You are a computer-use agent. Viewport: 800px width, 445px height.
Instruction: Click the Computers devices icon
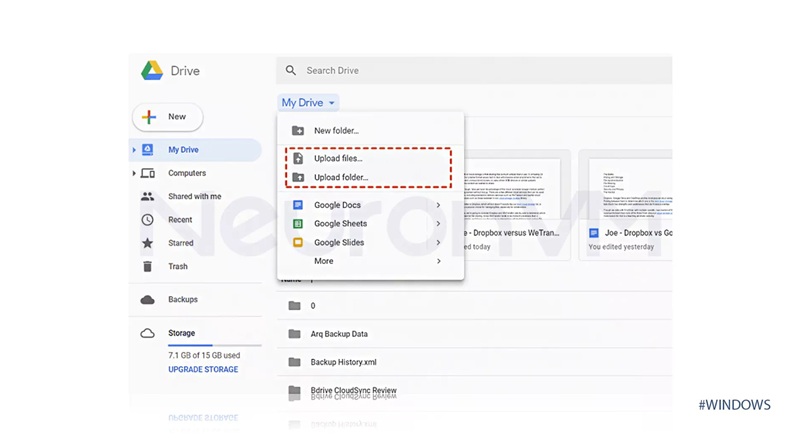click(x=148, y=173)
